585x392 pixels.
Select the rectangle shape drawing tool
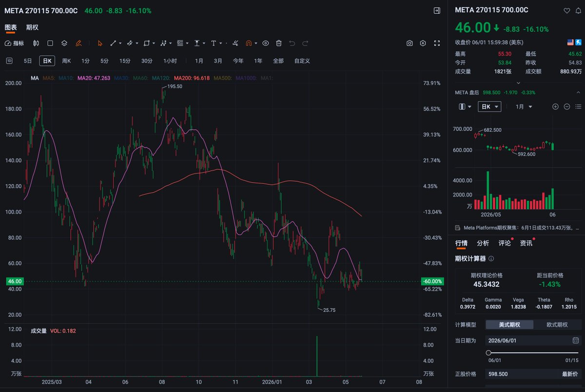pos(146,43)
